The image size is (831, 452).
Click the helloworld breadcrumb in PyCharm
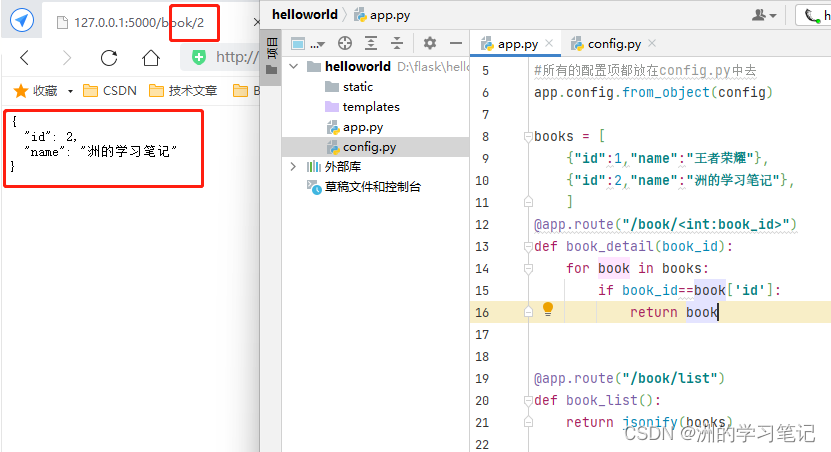(305, 14)
